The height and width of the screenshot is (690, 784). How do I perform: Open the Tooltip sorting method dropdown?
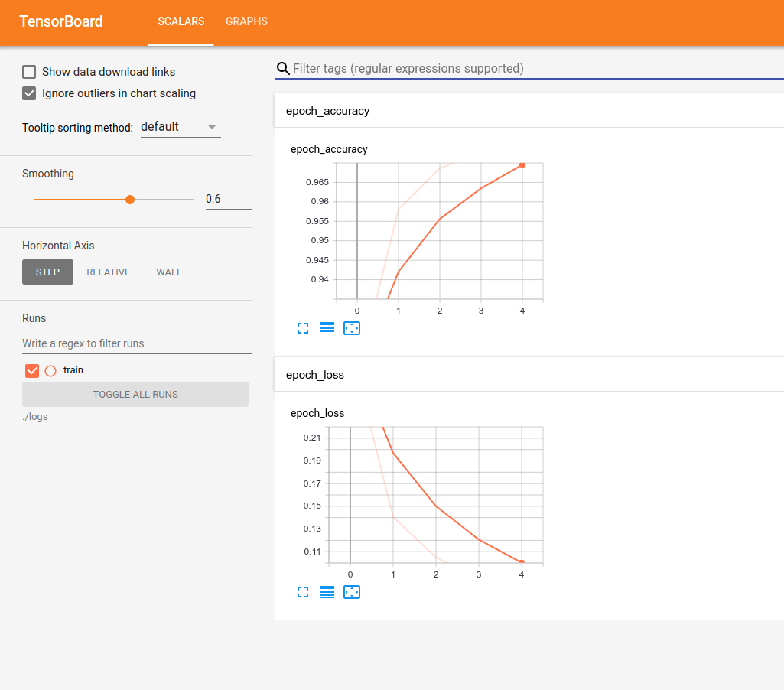pyautogui.click(x=180, y=127)
